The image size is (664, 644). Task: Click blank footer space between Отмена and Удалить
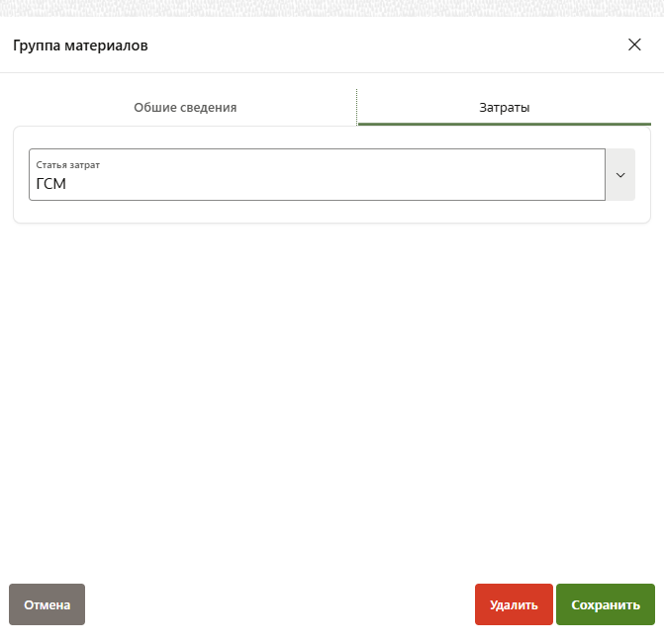(x=277, y=604)
